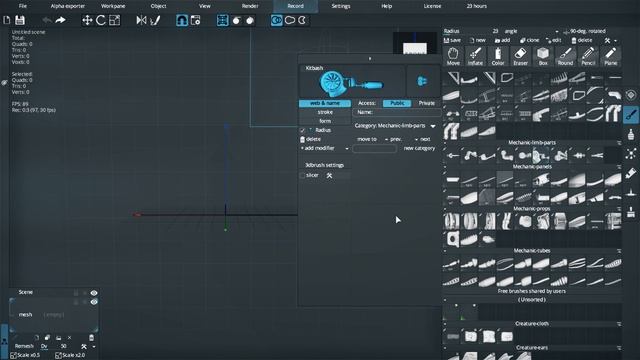Click the Radius value slider in brush header
The width and height of the screenshot is (640, 360).
[471, 31]
